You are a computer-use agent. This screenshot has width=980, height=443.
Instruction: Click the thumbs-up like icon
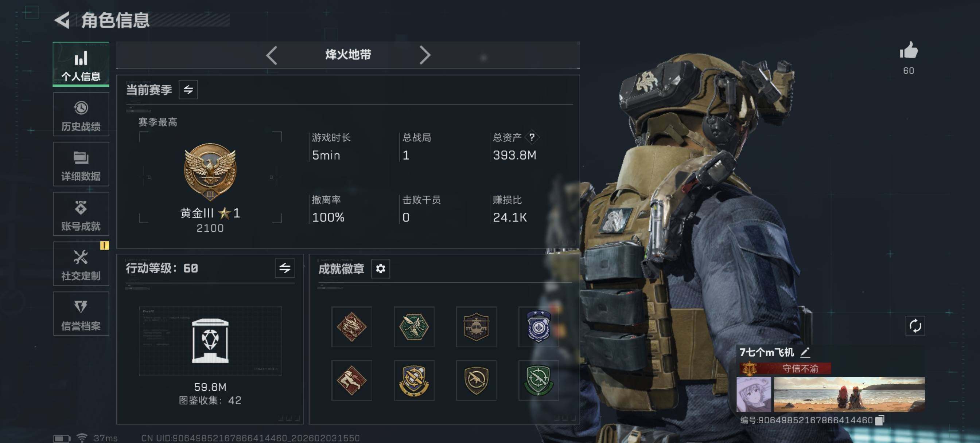pyautogui.click(x=909, y=50)
